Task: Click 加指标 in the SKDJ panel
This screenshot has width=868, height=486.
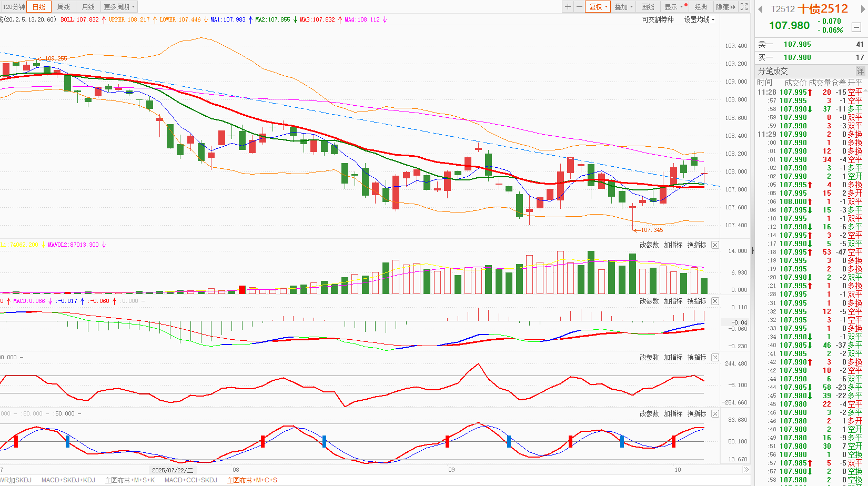Action: [673, 413]
